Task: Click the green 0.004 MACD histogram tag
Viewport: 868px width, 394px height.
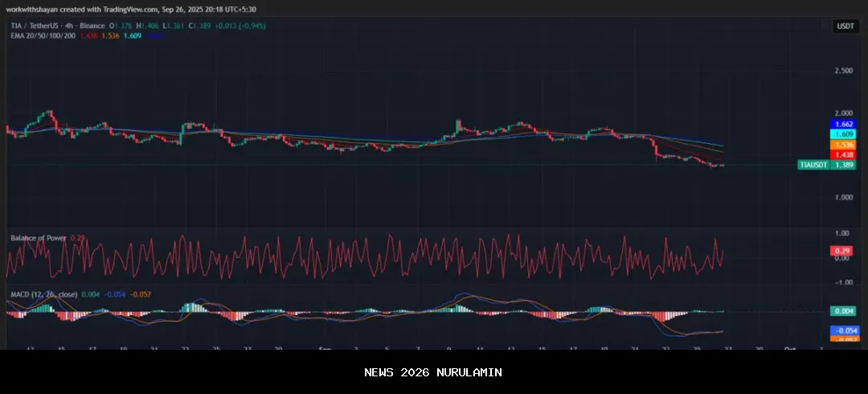Action: coord(844,311)
